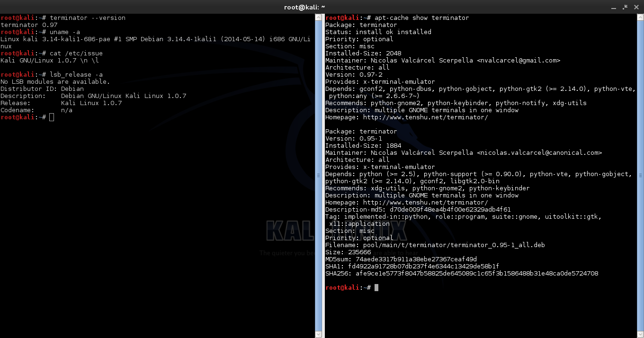Click the 'SHA256: afe9ce1e5773f8047b...' line

click(462, 274)
